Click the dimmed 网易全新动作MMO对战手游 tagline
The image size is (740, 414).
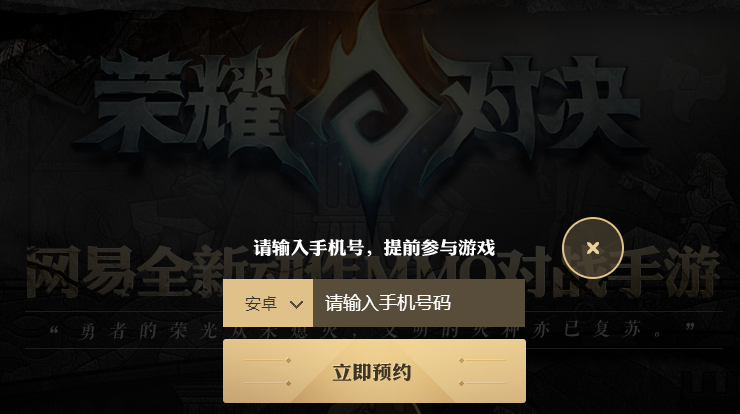click(373, 272)
